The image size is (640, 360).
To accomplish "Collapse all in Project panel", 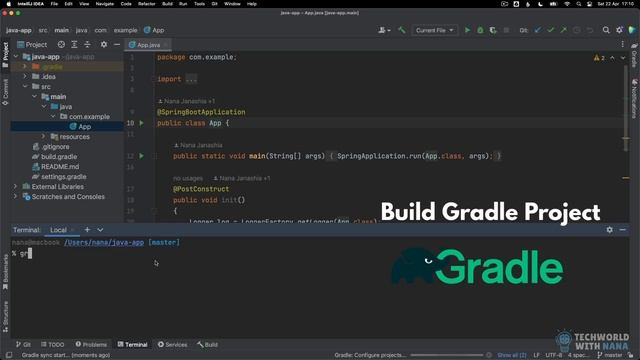I will (x=87, y=44).
